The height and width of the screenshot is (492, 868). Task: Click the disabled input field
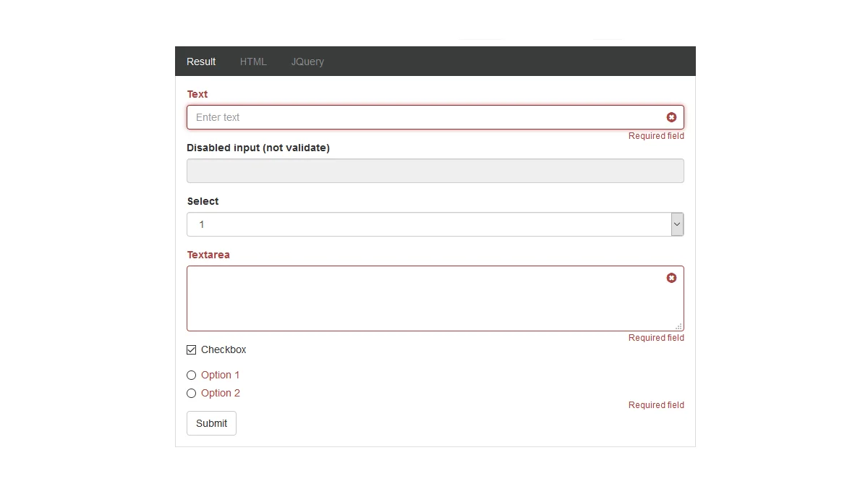click(398, 170)
